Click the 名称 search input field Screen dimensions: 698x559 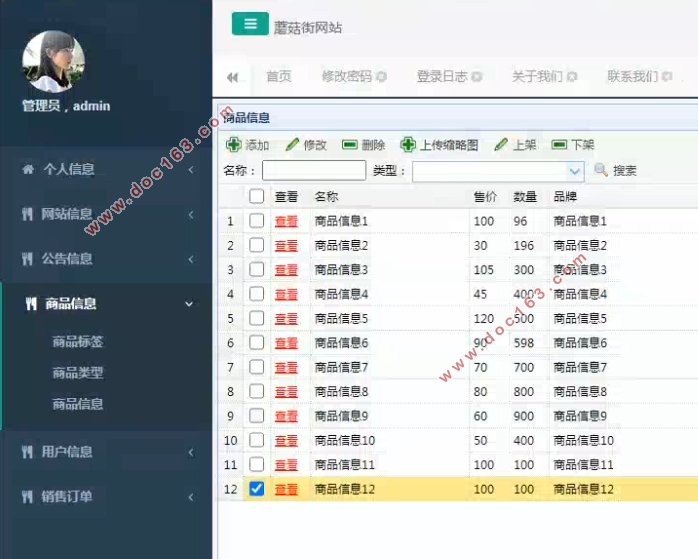314,170
